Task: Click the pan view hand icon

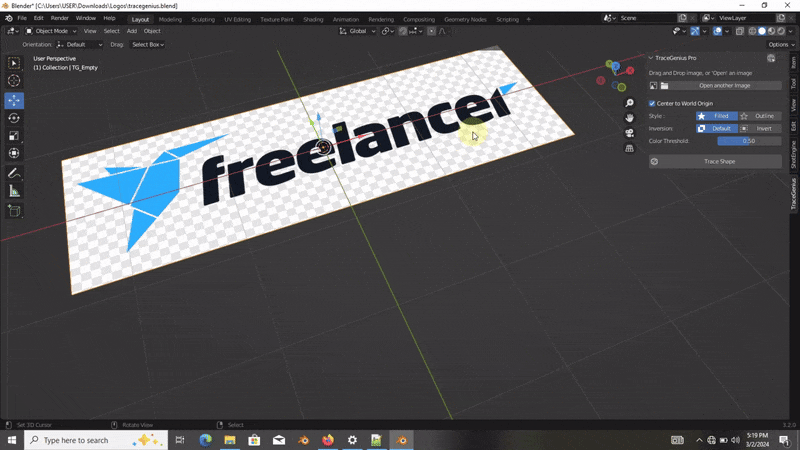Action: pos(630,118)
